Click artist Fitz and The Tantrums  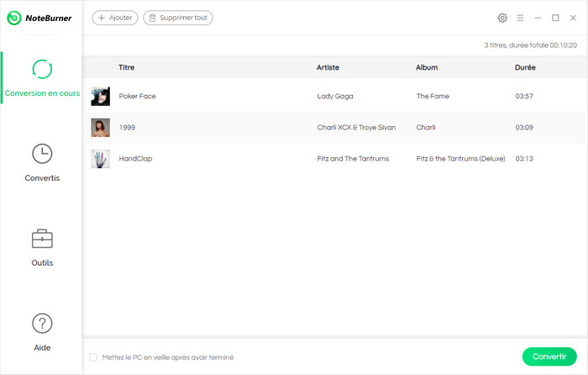point(353,158)
